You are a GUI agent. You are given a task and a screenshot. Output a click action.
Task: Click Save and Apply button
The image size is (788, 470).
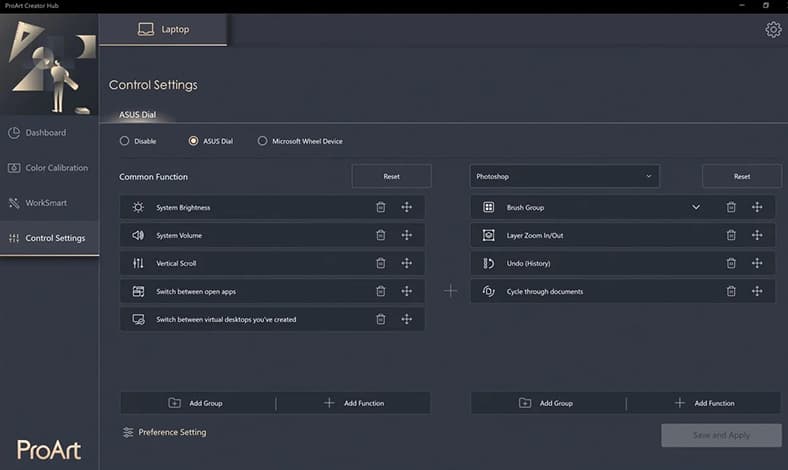pyautogui.click(x=721, y=435)
